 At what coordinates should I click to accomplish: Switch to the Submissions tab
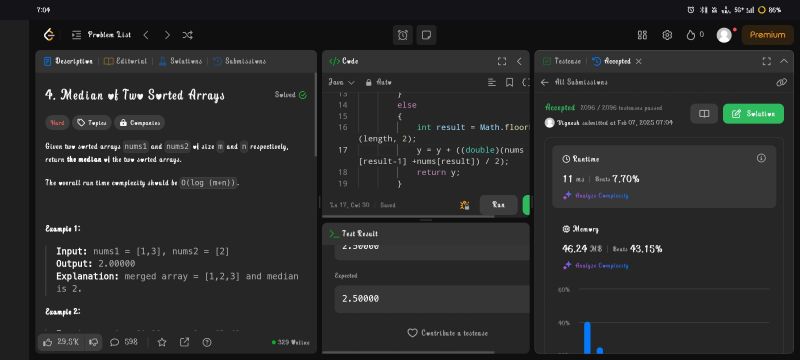[x=239, y=61]
